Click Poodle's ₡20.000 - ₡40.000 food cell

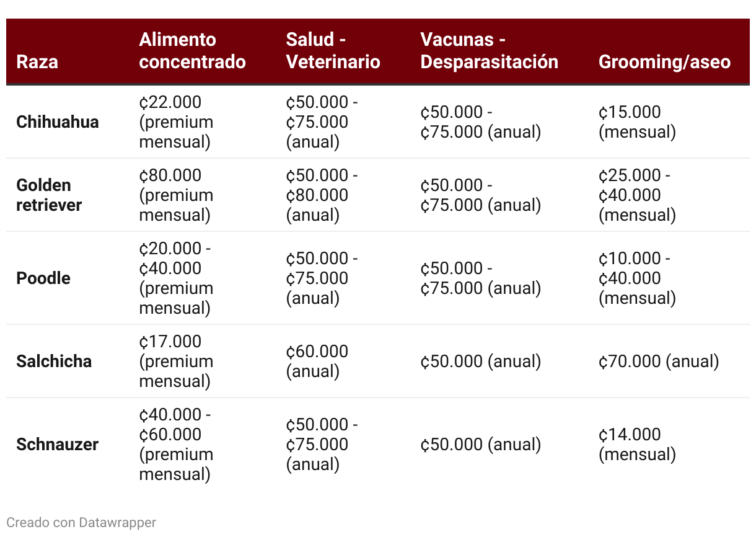(176, 278)
